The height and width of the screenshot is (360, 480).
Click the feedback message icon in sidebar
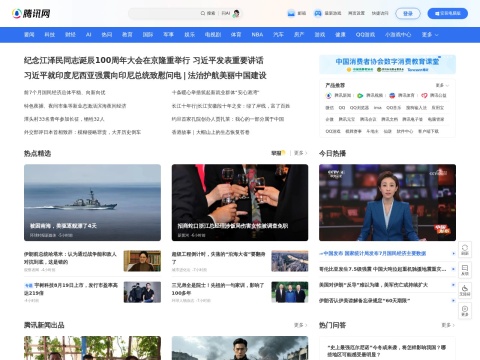465,270
